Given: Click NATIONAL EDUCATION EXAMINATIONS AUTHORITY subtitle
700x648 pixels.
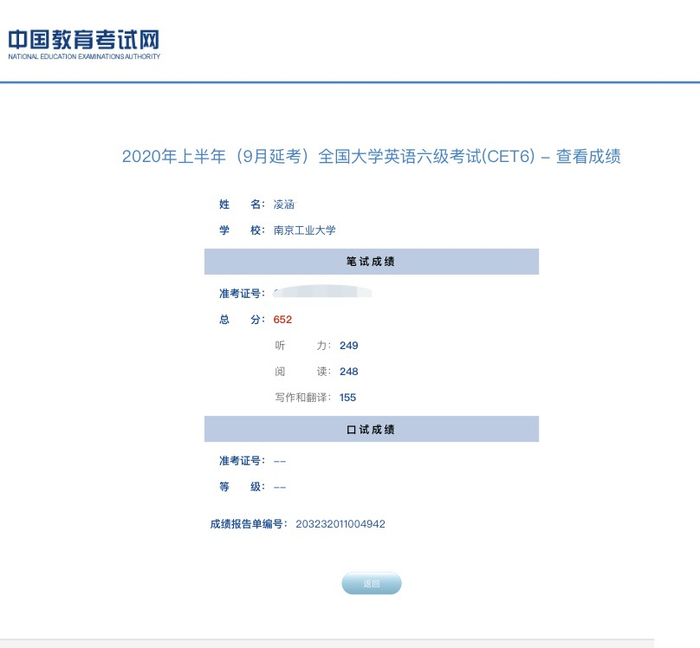Looking at the screenshot, I should [84, 57].
